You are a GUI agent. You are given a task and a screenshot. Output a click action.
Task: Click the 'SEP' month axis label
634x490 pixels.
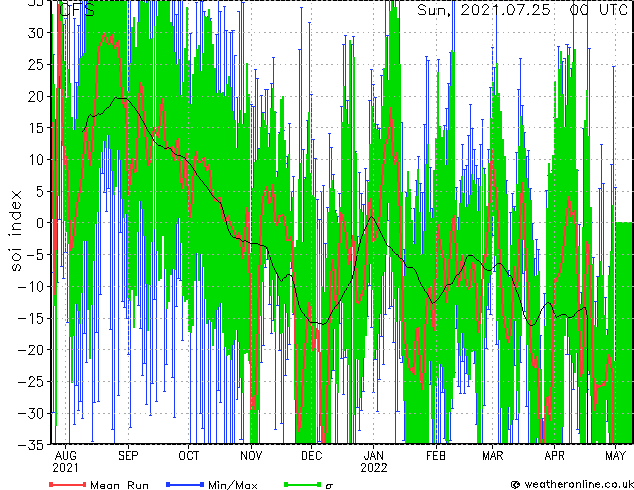[x=128, y=456]
